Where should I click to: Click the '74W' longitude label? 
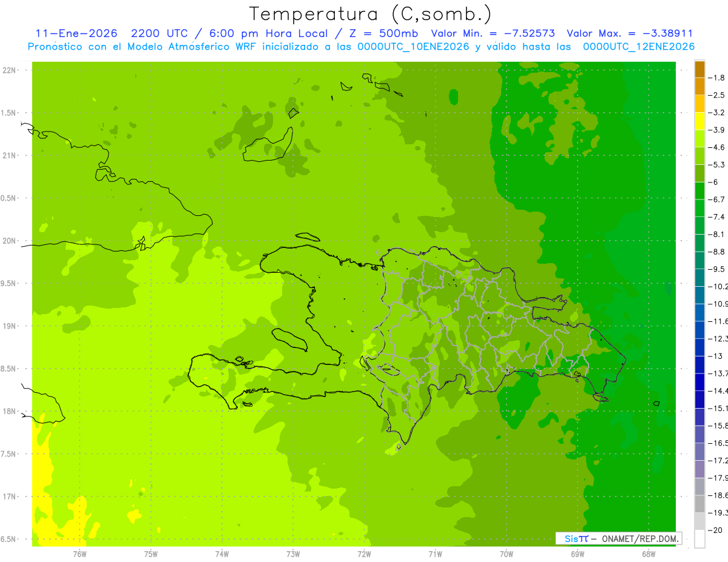click(222, 554)
